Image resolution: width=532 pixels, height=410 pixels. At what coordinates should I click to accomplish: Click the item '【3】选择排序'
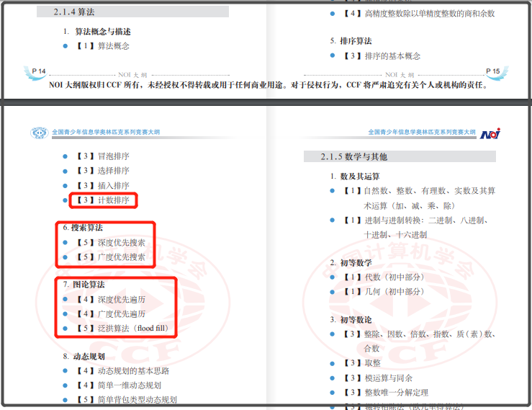103,171
